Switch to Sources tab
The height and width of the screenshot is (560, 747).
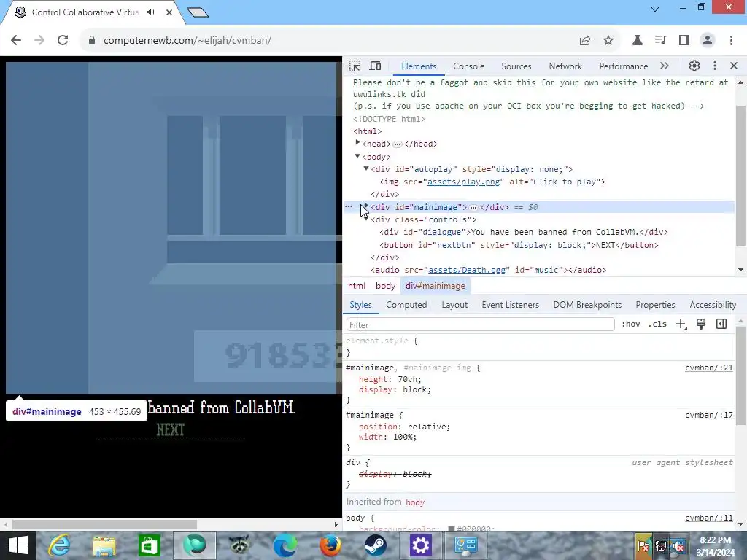[x=516, y=66]
